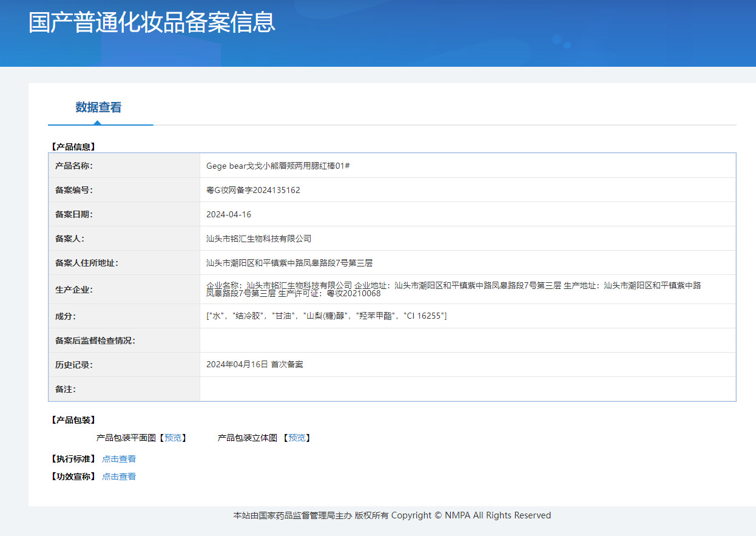
Task: Click the 产品名称 row label
Action: [74, 166]
